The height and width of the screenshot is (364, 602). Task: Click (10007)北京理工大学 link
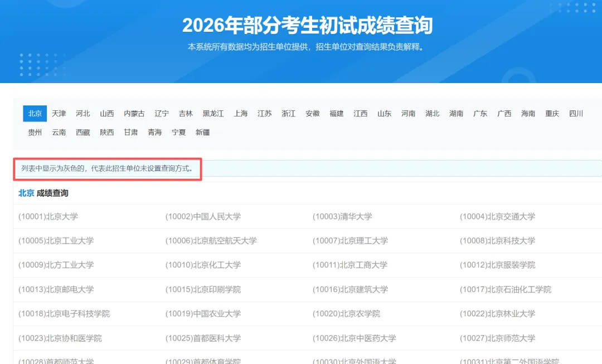click(x=351, y=241)
